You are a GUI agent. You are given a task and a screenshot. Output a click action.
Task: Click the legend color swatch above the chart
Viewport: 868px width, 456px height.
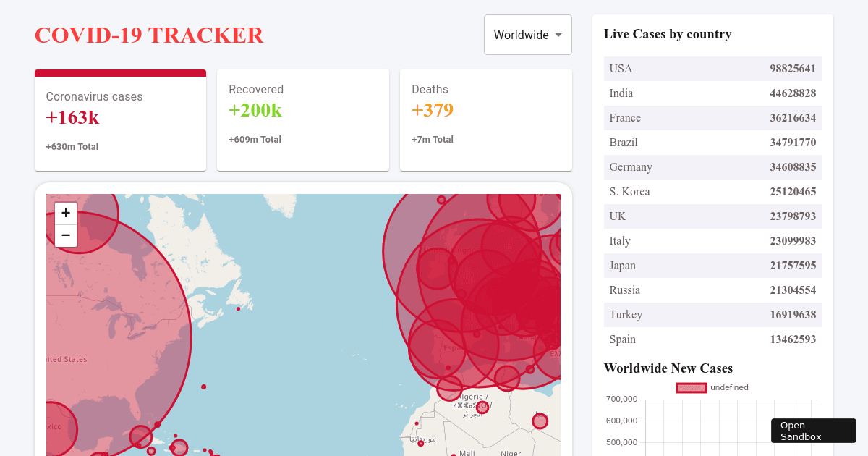[x=691, y=387]
